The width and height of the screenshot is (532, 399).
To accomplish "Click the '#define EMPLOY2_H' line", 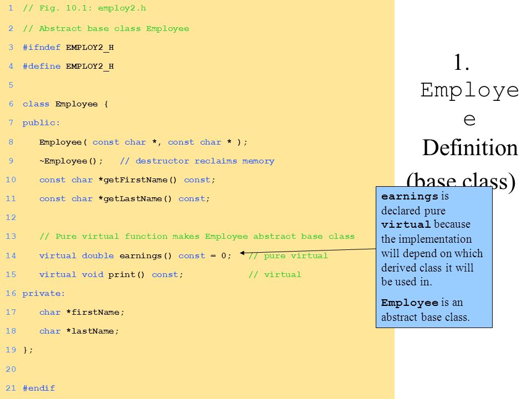I will click(68, 66).
